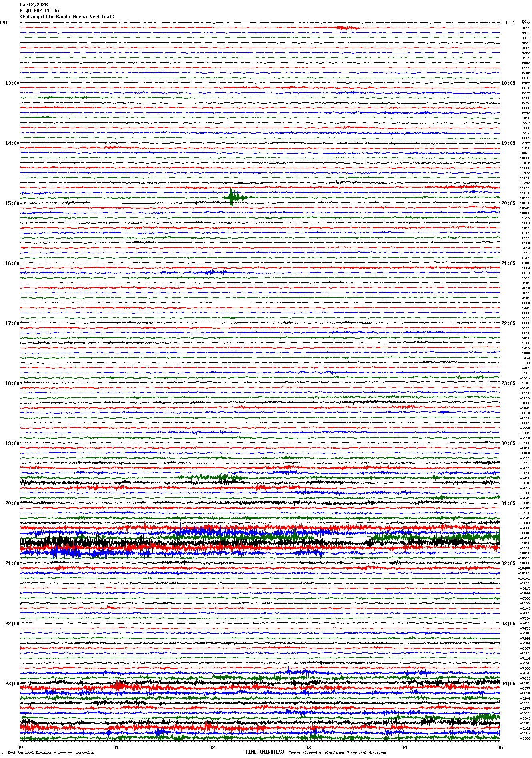Select the 20:05 UTC time label
Image resolution: width=532 pixels, height=758 pixels.
pyautogui.click(x=508, y=203)
